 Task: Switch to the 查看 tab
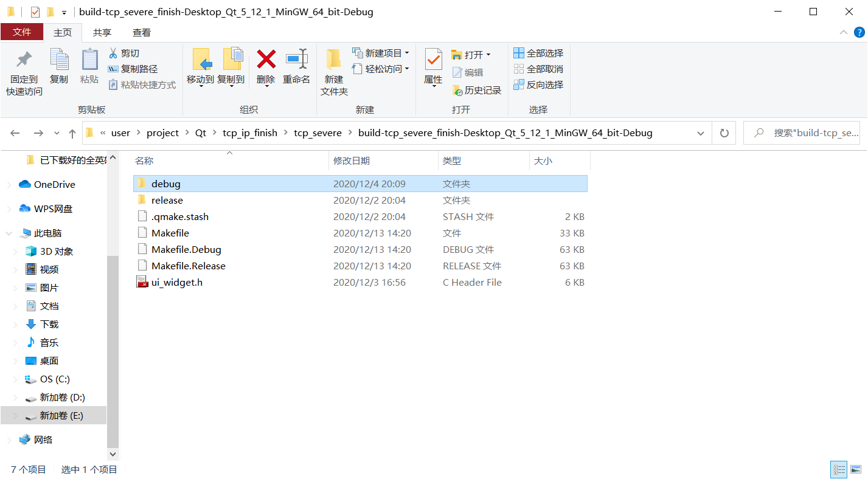[142, 32]
